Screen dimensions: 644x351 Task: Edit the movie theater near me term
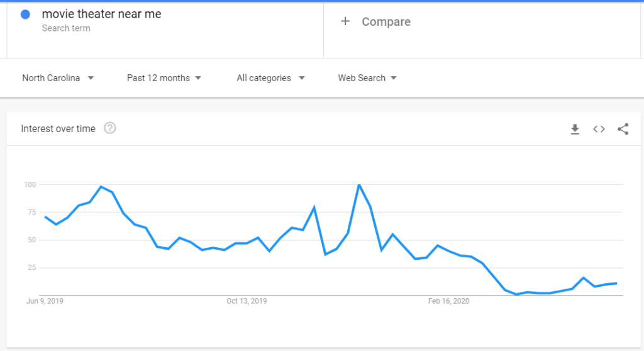click(101, 14)
